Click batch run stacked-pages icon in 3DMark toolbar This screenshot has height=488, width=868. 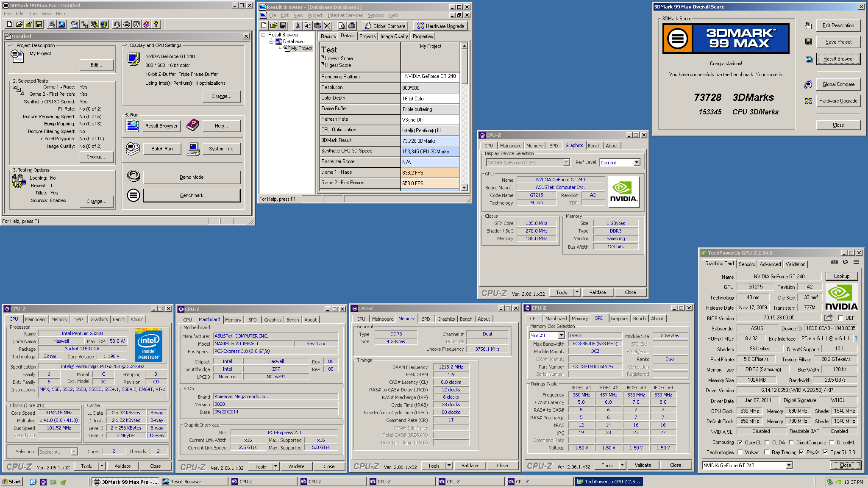[136, 24]
